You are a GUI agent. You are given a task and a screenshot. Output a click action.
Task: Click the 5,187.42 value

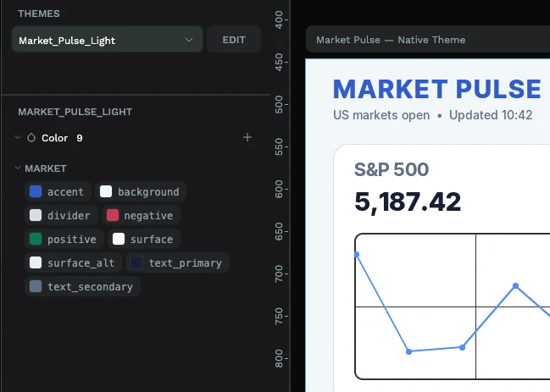tap(408, 202)
